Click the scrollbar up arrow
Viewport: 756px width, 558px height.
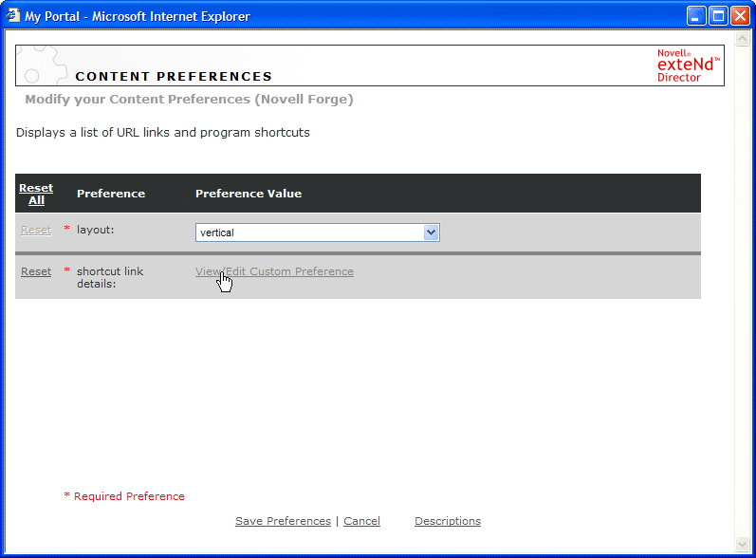click(x=742, y=39)
